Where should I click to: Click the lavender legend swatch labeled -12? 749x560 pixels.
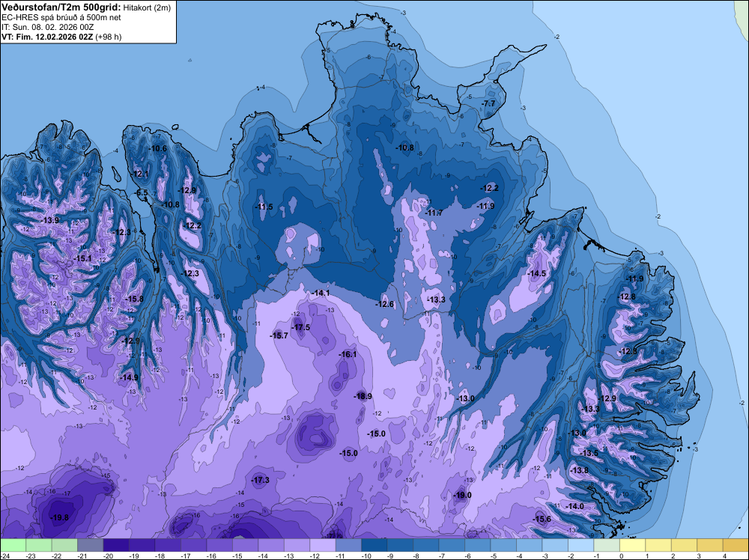point(322,545)
